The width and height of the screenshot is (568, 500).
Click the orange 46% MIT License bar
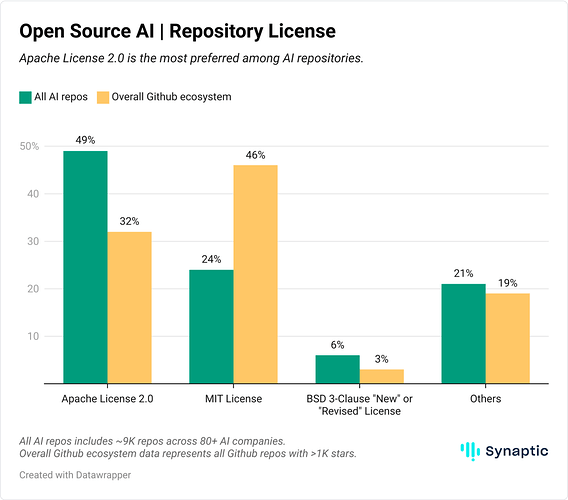tap(256, 274)
